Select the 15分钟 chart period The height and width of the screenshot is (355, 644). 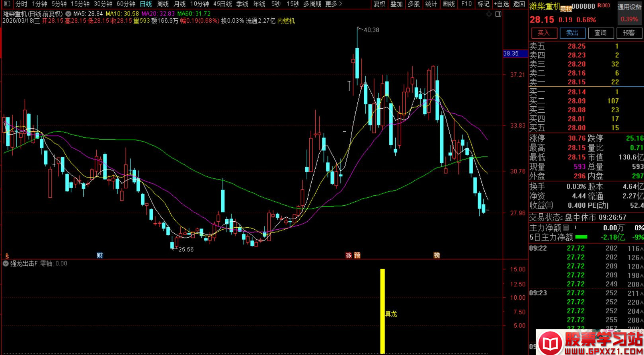point(80,4)
